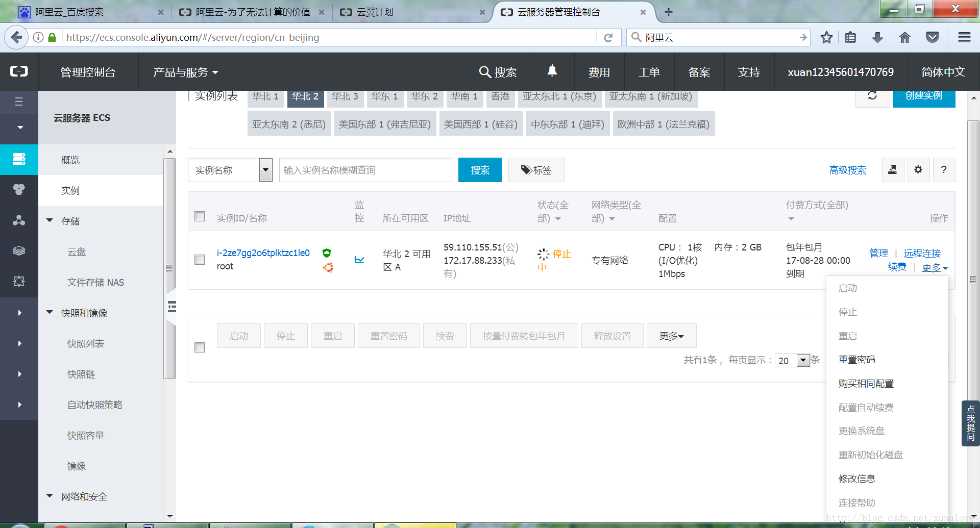Expand the 产品与服务 menu
This screenshot has height=528, width=980.
click(186, 72)
